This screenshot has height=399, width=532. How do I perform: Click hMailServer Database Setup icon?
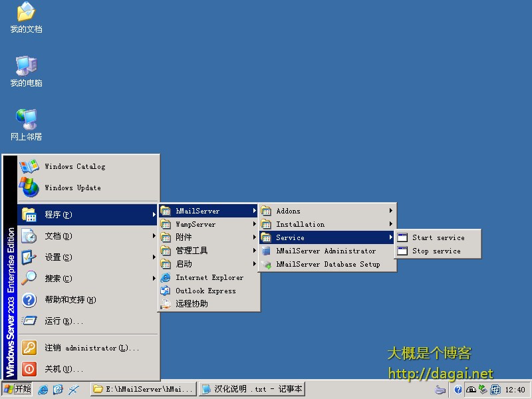266,265
